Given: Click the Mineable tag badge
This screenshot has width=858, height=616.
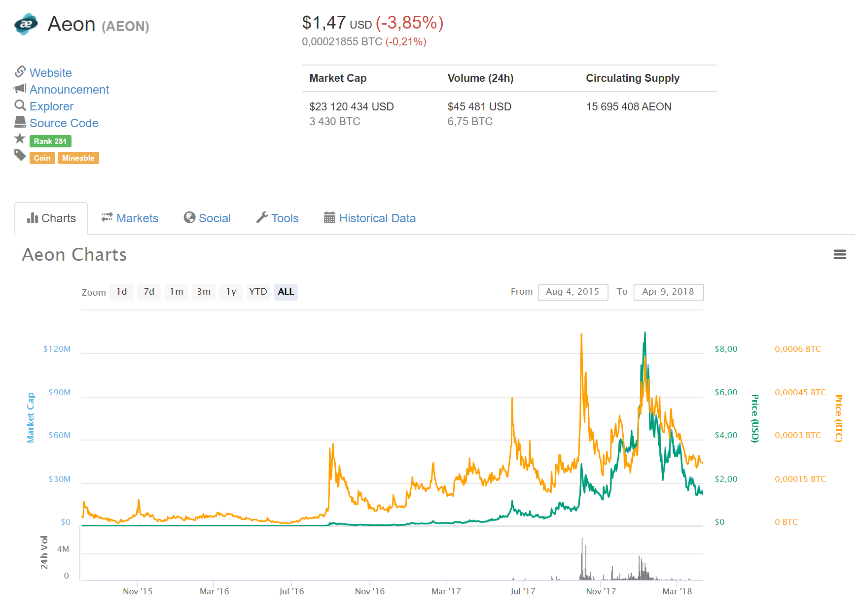Looking at the screenshot, I should (78, 158).
